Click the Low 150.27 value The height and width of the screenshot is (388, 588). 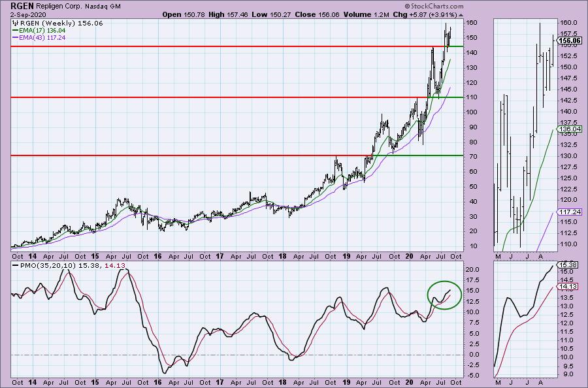tap(272, 14)
